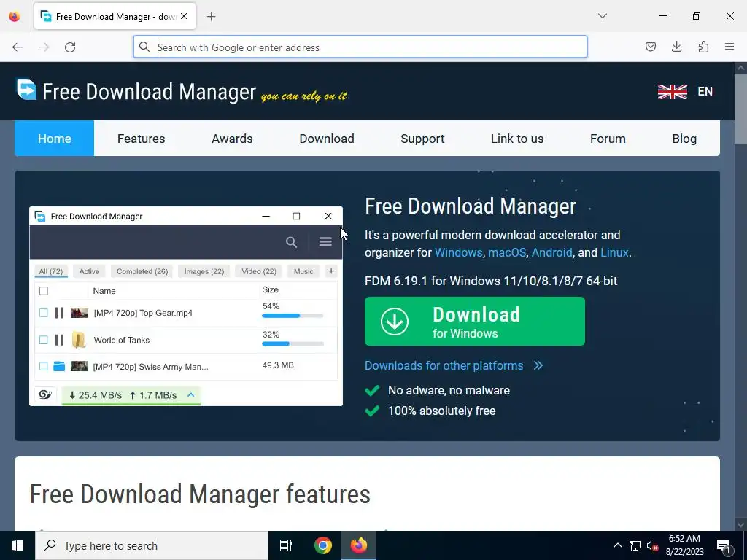Viewport: 747px width, 560px height.
Task: Reload the current page
Action: pos(70,47)
